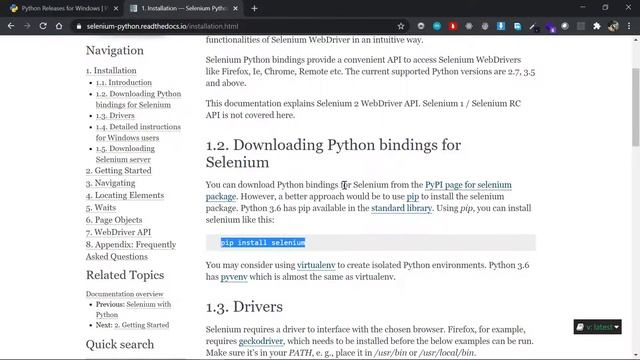Click the address bar URL

(x=162, y=27)
